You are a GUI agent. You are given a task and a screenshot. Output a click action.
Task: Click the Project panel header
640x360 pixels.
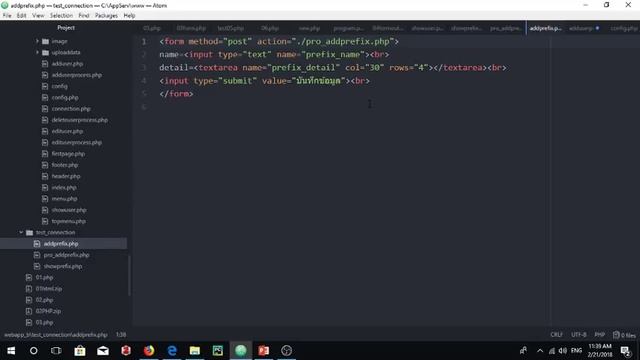(x=66, y=28)
